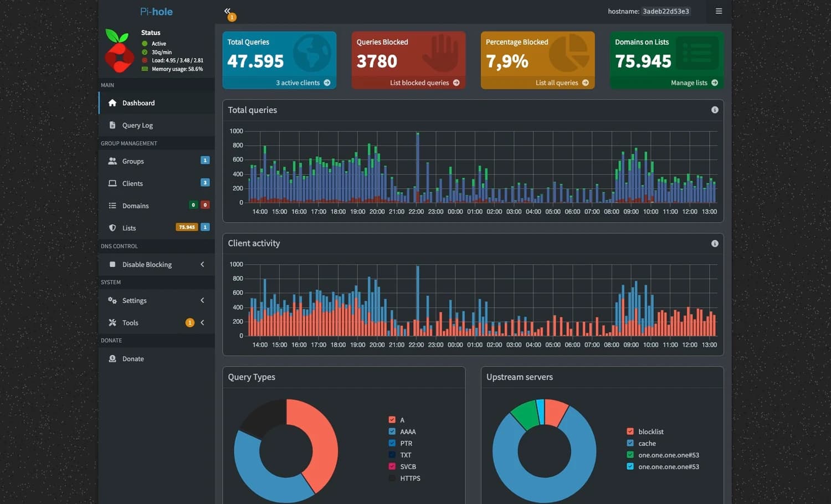
Task: Click the Tools wrench icon
Action: (x=112, y=322)
